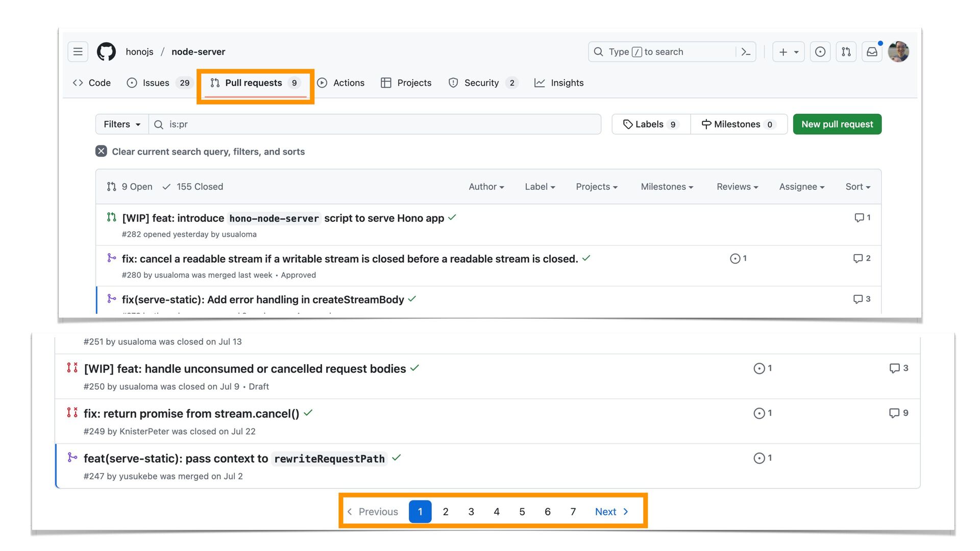Open the Sort dropdown
Screen dimensions: 980x551
click(x=857, y=187)
